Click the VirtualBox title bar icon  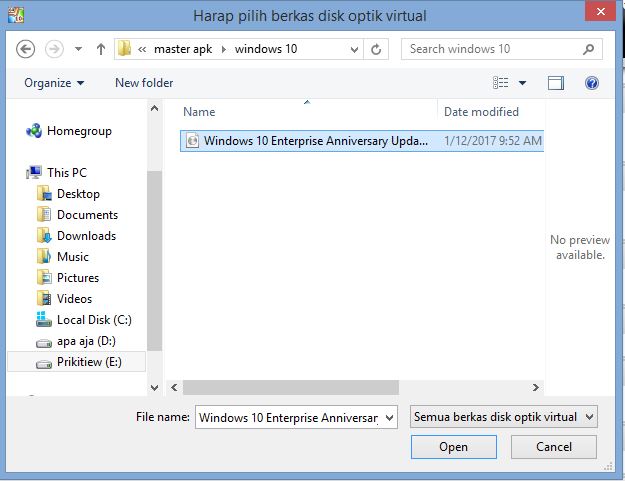[x=16, y=15]
